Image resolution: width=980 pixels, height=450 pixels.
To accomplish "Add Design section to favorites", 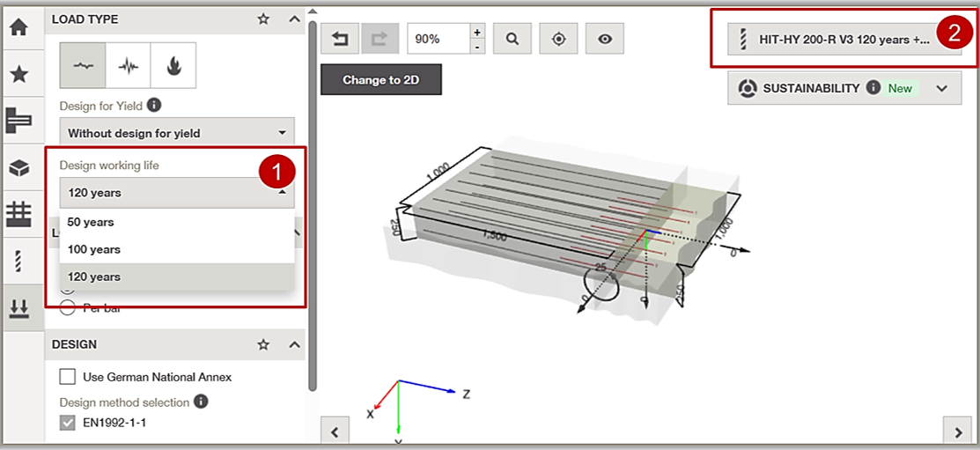I will (264, 344).
